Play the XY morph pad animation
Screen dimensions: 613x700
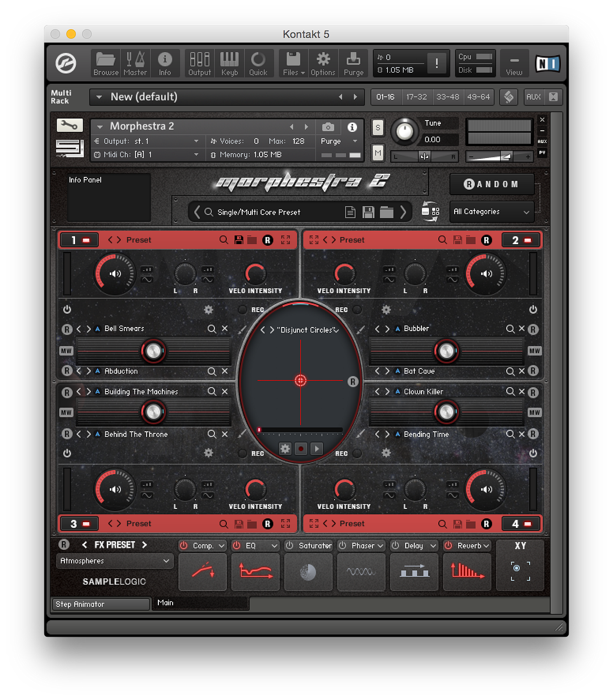click(x=317, y=449)
